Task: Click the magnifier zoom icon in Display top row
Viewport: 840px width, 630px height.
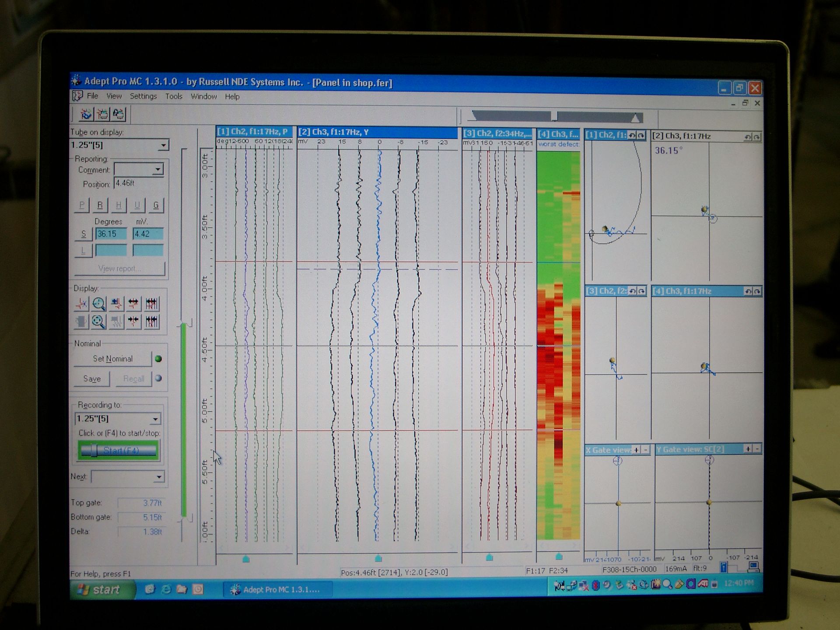Action: [99, 303]
